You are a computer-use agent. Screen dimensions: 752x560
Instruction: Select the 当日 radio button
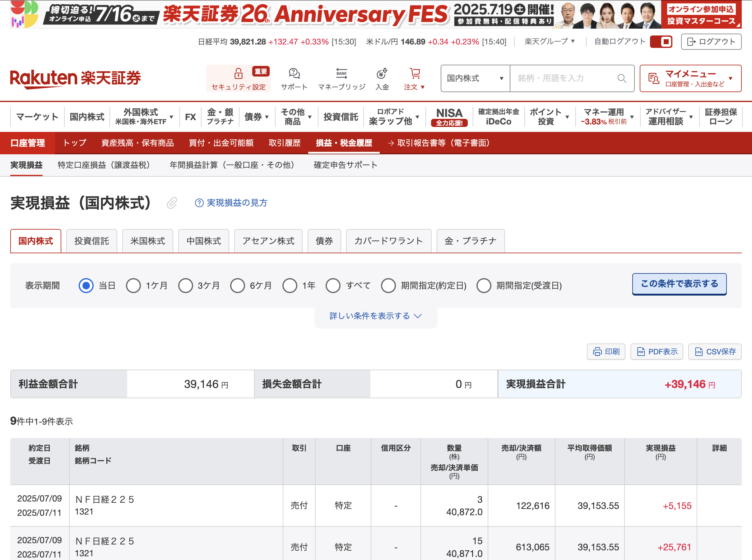point(86,285)
